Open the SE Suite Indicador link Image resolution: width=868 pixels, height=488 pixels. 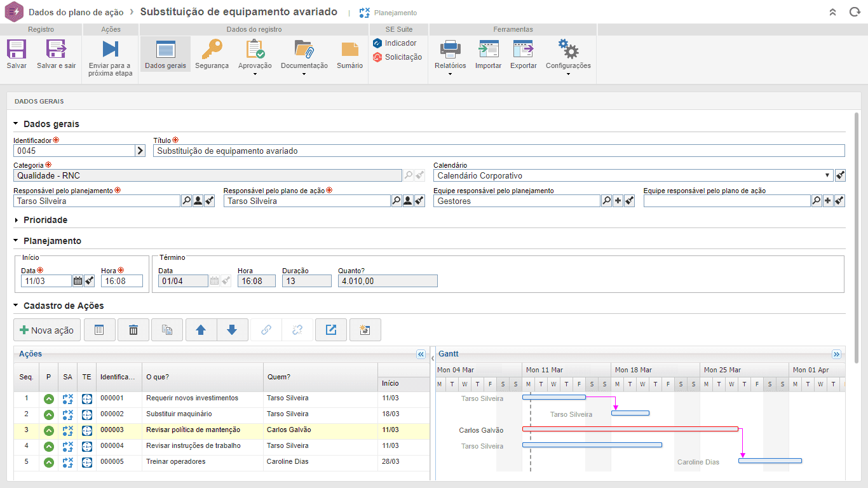395,43
